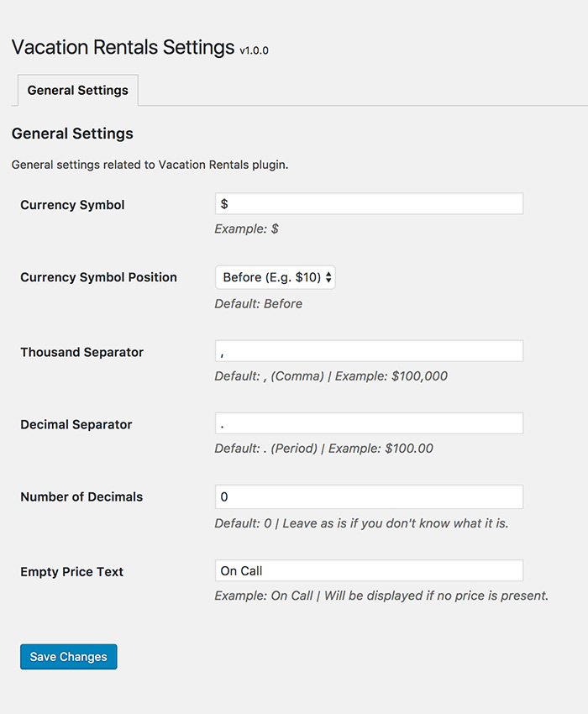Click the Currency Symbol input field

369,203
